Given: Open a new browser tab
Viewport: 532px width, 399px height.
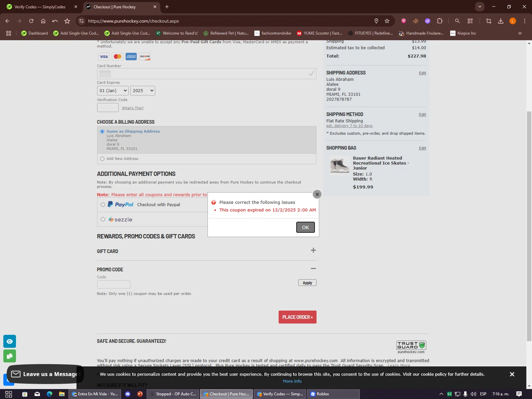Looking at the screenshot, I should (167, 7).
